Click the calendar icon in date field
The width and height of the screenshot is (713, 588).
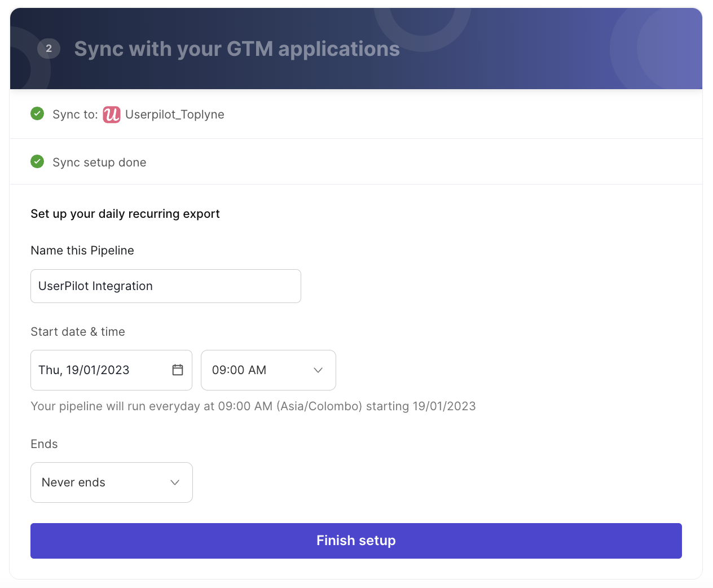[178, 370]
